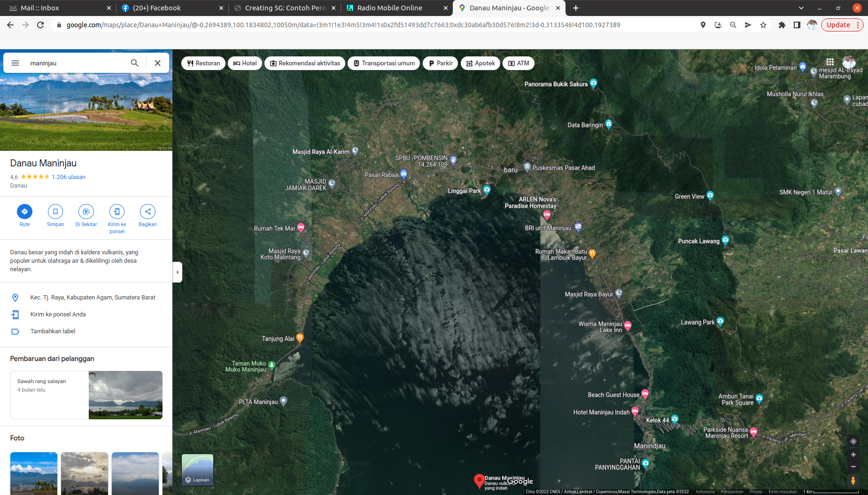The width and height of the screenshot is (868, 495).
Task: Click the Bagikan share icon
Action: (147, 212)
